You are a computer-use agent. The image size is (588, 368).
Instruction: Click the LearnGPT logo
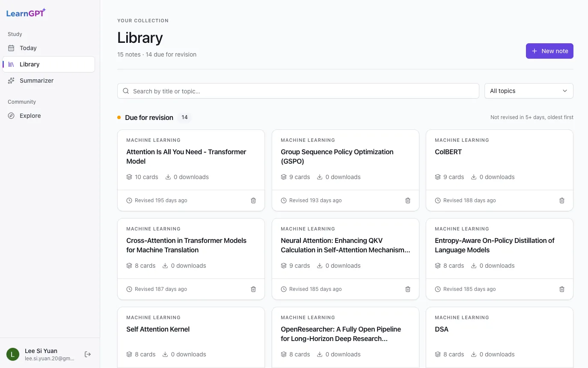[x=26, y=13]
